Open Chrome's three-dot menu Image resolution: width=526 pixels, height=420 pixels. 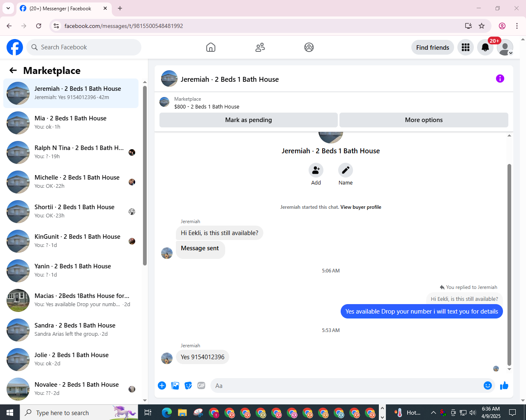(517, 26)
